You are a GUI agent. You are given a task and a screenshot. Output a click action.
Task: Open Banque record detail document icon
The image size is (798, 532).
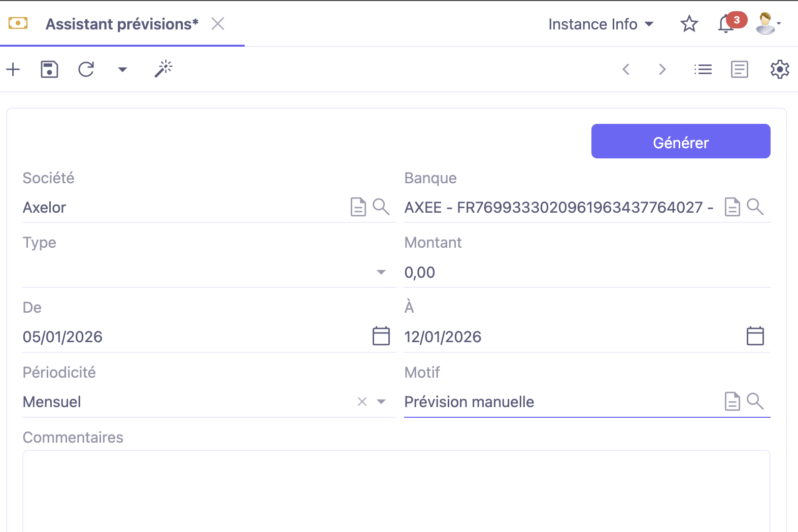[x=733, y=207]
